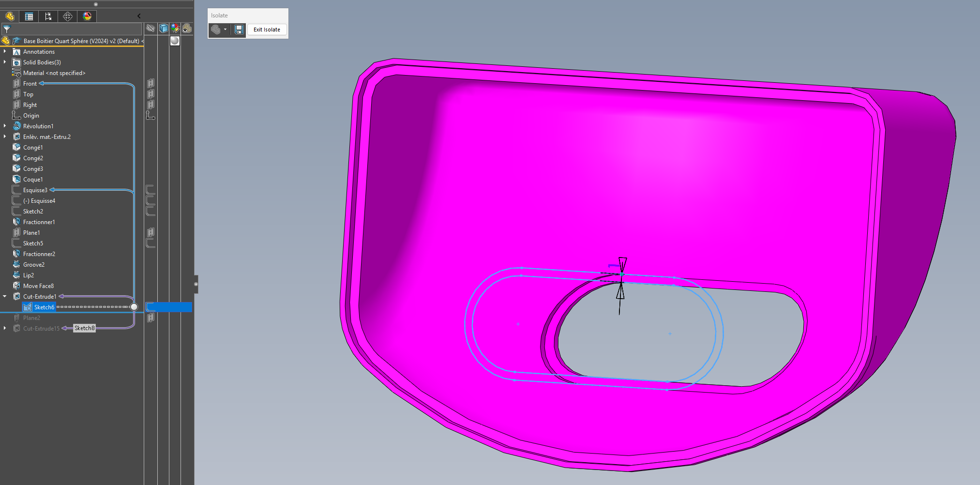
Task: Click the Display Mode cube column icon
Action: coord(164,29)
